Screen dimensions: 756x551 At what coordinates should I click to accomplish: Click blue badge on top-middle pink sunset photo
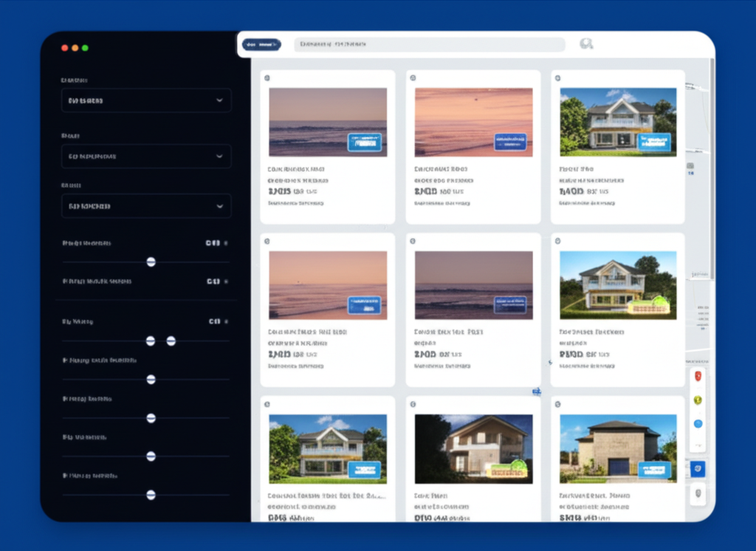pyautogui.click(x=510, y=142)
